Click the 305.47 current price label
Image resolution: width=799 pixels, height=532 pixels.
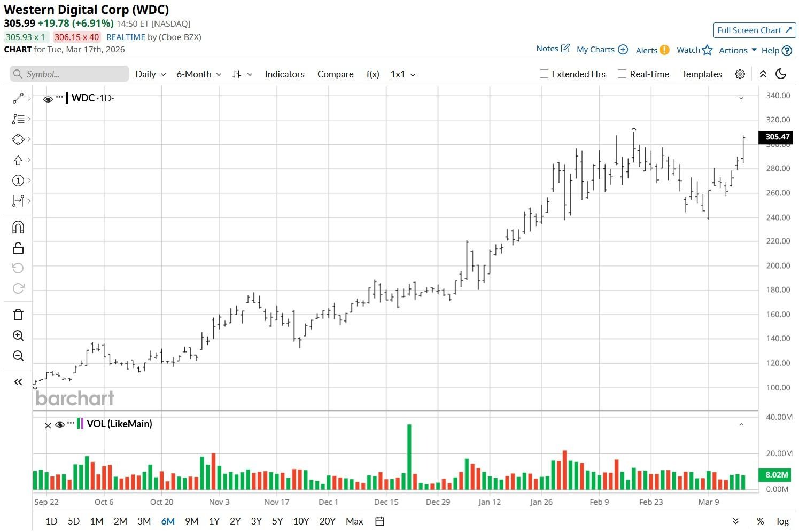pos(777,137)
